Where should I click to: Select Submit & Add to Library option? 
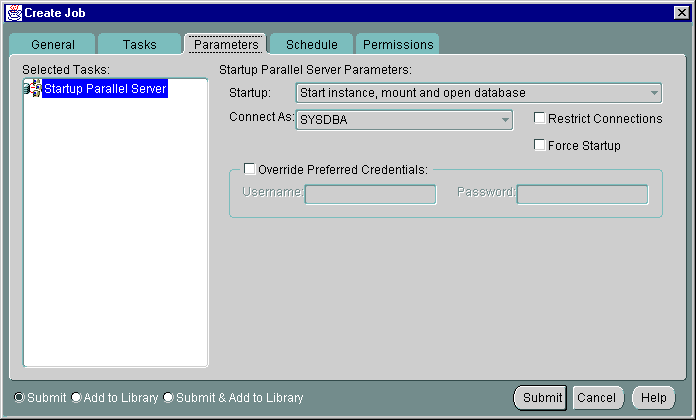169,398
